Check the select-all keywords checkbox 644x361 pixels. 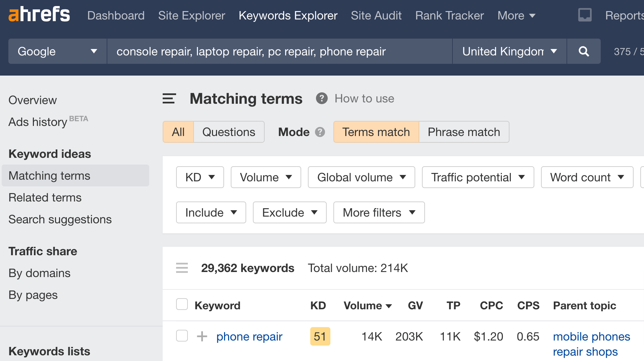pos(182,304)
